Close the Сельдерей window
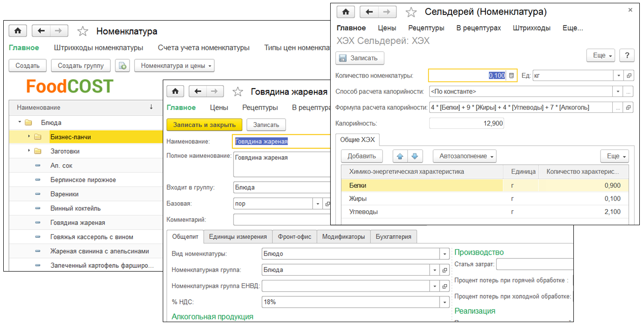 click(630, 10)
